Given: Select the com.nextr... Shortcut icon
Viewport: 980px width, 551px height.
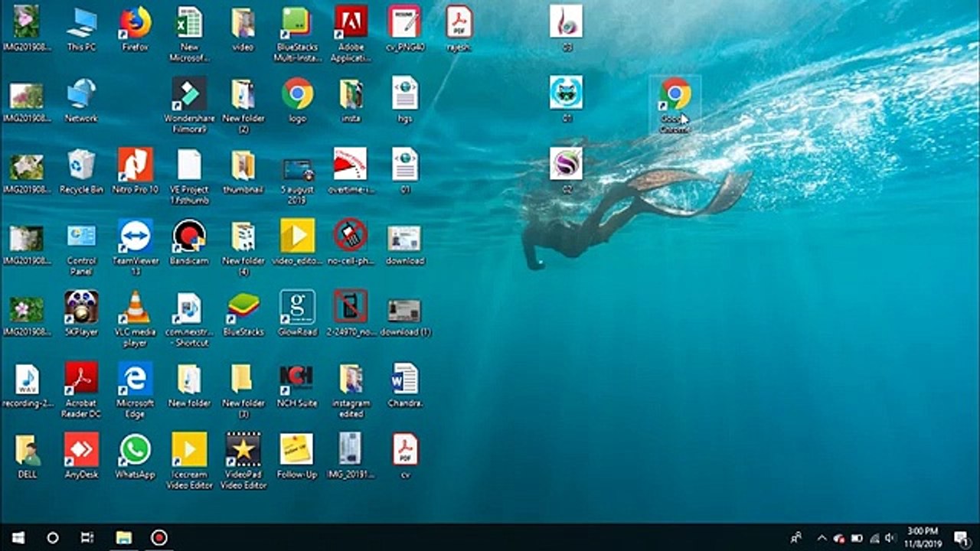Looking at the screenshot, I should pos(189,319).
